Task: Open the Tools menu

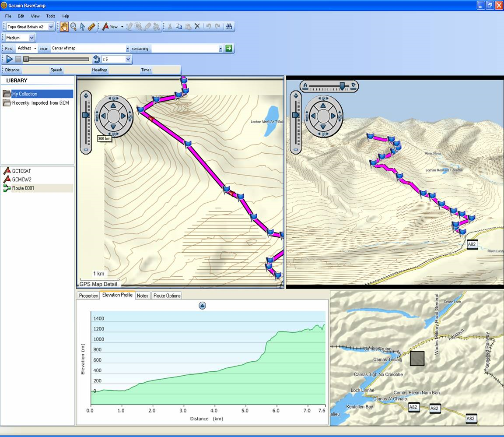Action: click(x=51, y=16)
